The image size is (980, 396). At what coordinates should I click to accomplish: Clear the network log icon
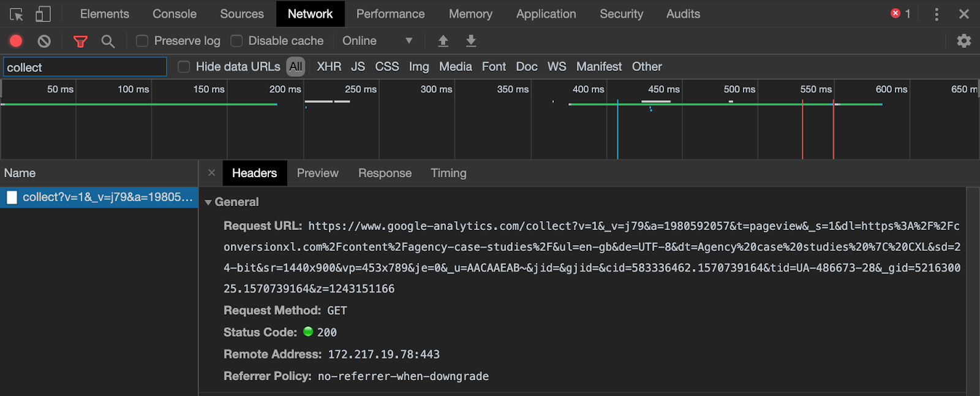pyautogui.click(x=44, y=41)
